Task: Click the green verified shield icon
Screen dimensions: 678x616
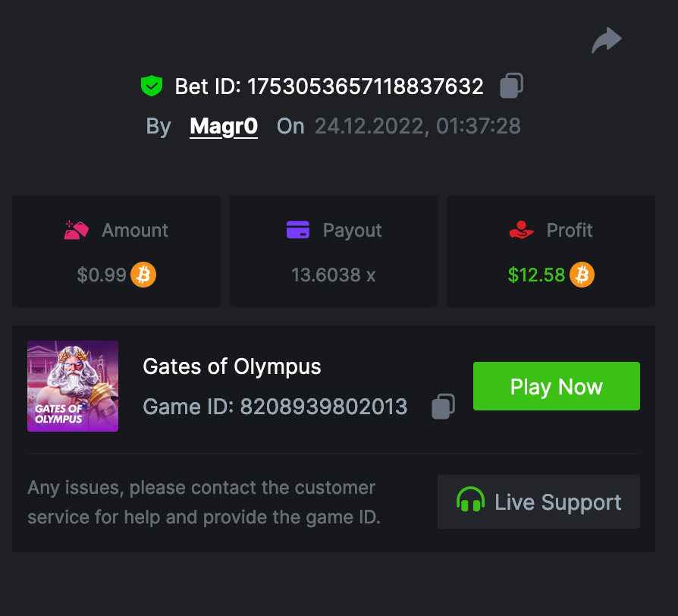Action: click(x=152, y=86)
